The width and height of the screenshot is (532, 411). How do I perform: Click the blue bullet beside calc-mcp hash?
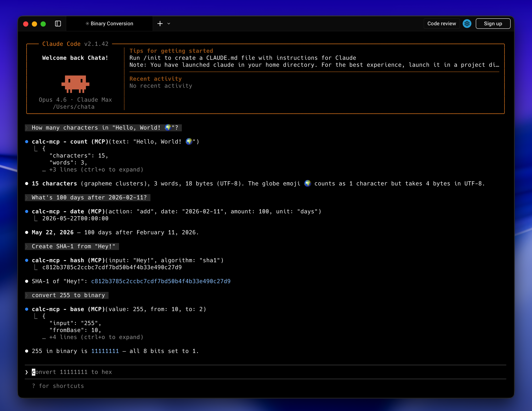[x=27, y=260]
